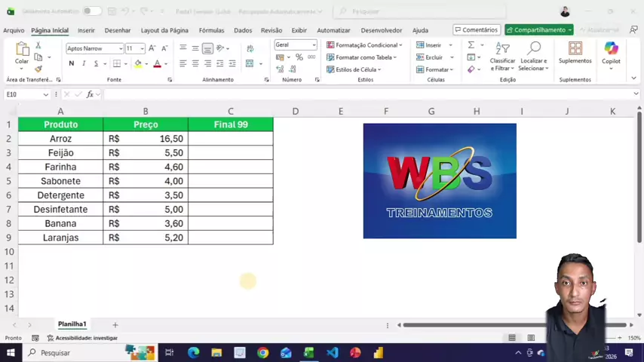
Task: Click the Cut scissors icon
Action: tap(38, 45)
